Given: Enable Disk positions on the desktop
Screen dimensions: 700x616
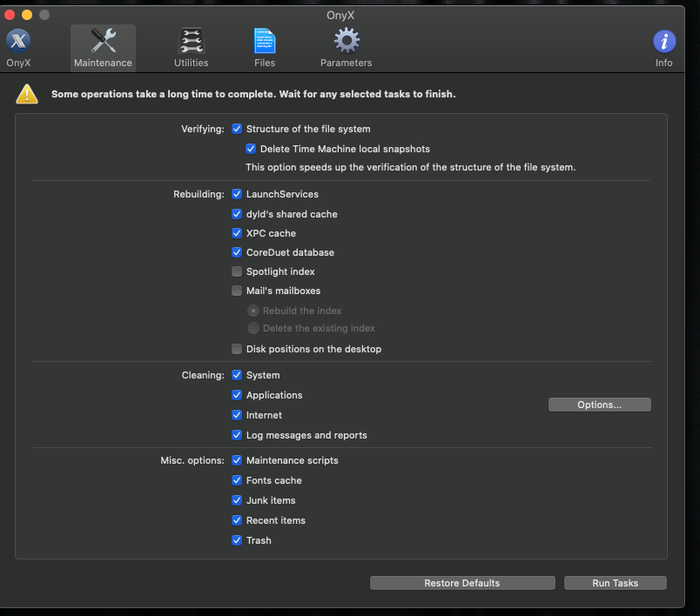Looking at the screenshot, I should [237, 349].
